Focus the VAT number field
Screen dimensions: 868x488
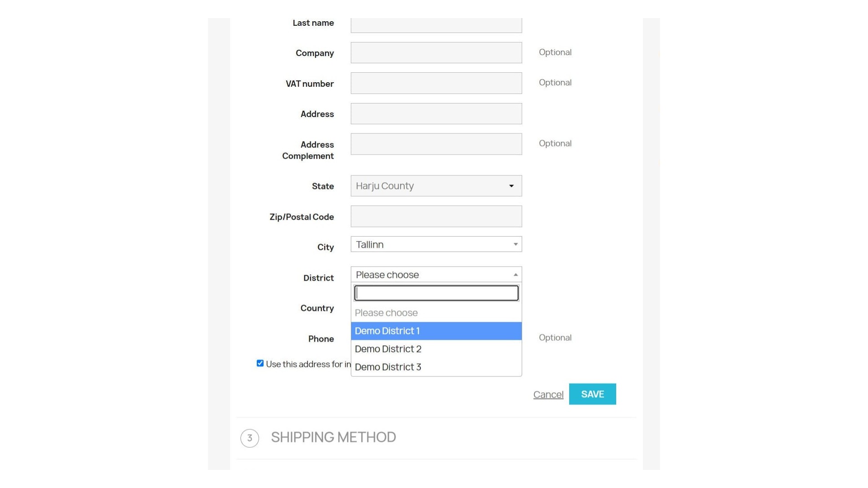coord(436,83)
